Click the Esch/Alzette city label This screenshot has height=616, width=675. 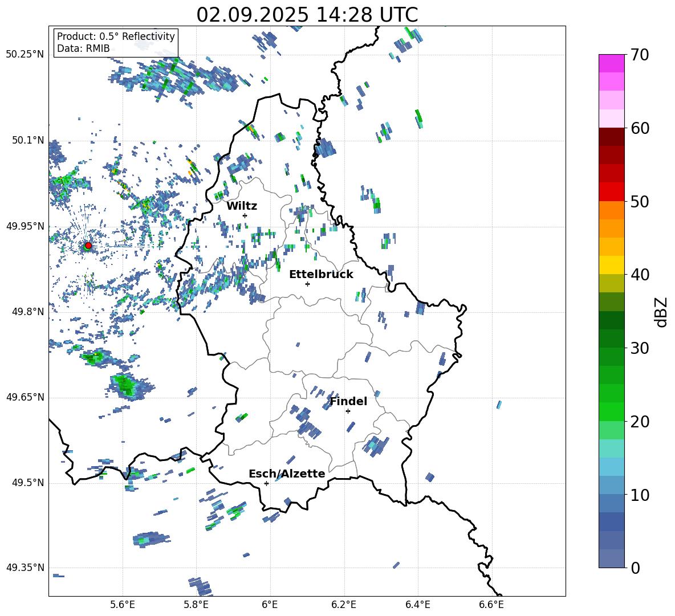point(287,474)
